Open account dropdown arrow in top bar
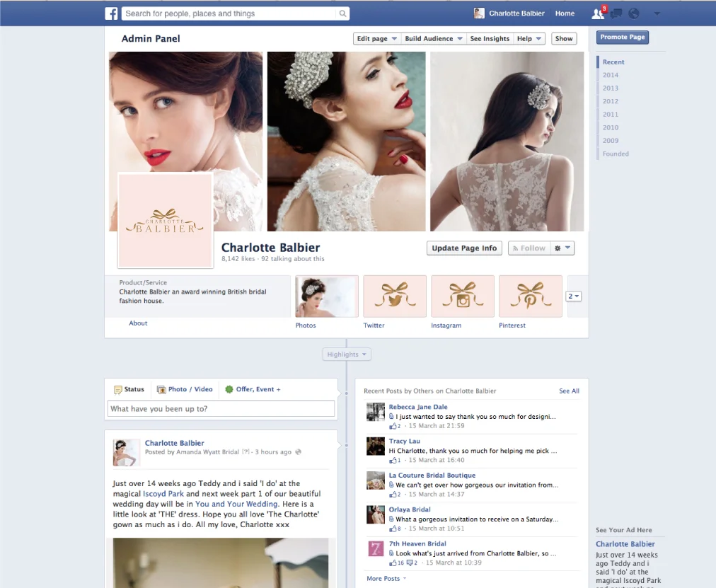The width and height of the screenshot is (716, 588). pyautogui.click(x=657, y=13)
